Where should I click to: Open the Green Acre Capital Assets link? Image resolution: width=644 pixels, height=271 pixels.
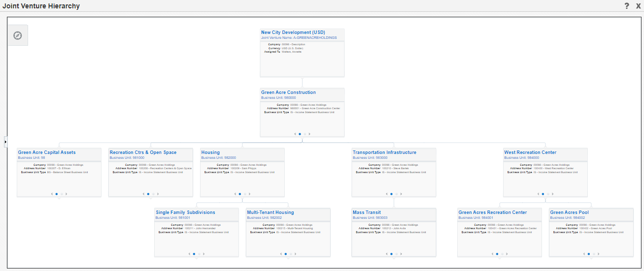[47, 152]
